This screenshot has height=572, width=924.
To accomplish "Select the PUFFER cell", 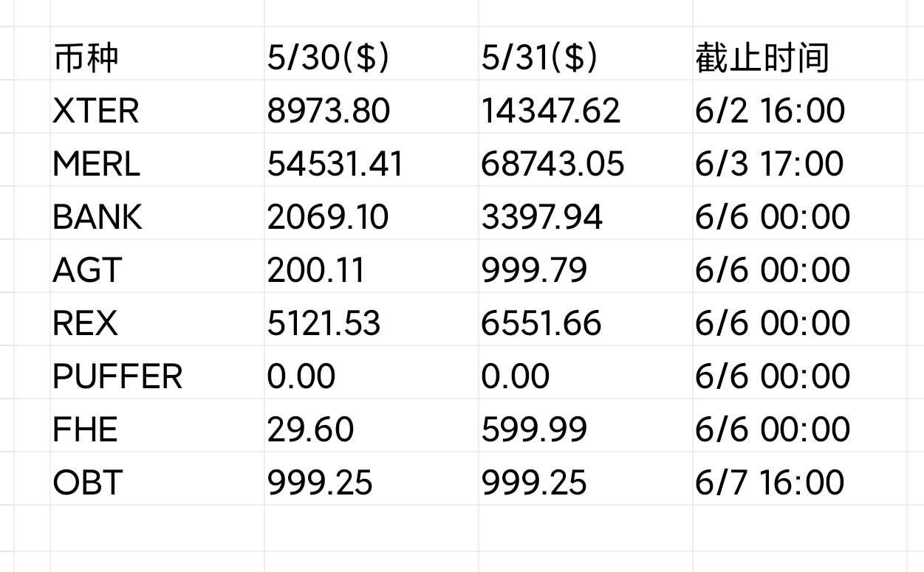I will click(157, 373).
